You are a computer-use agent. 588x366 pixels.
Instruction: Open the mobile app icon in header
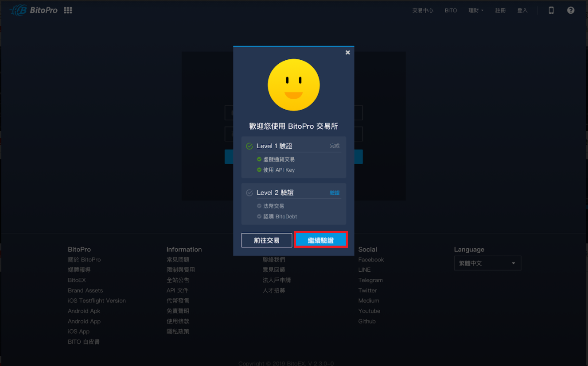click(551, 10)
